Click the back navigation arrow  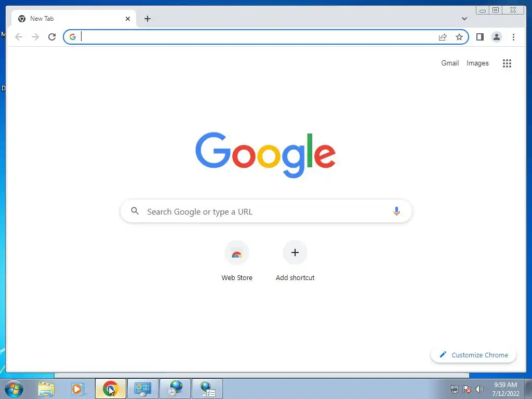click(x=19, y=37)
